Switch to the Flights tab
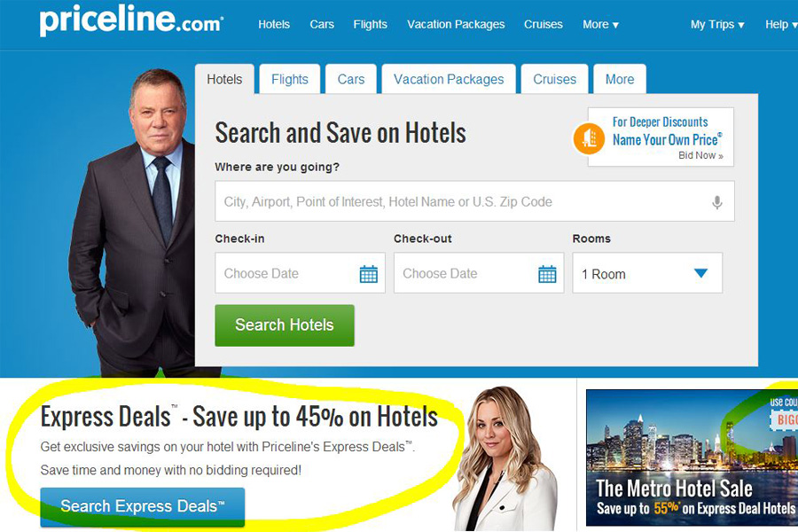The width and height of the screenshot is (798, 532). (290, 80)
